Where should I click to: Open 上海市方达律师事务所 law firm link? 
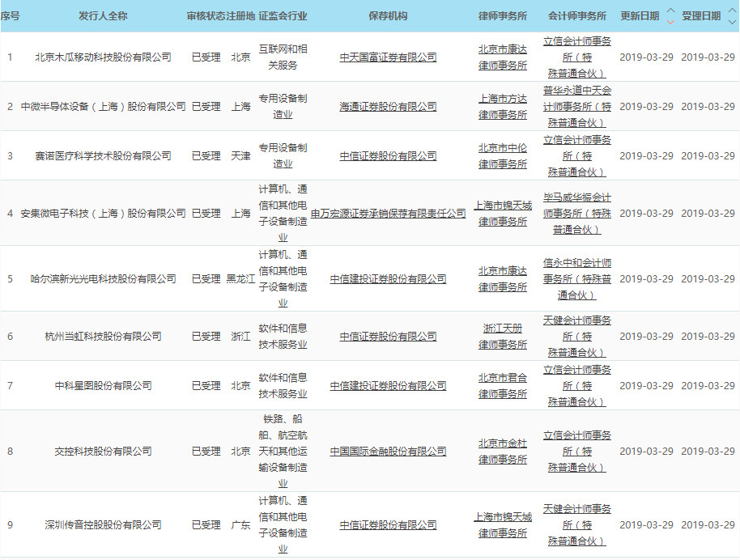tap(503, 107)
